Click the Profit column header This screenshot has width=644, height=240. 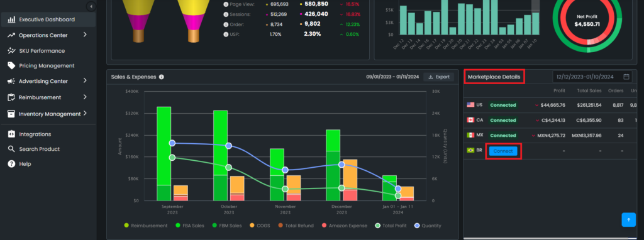(559, 90)
